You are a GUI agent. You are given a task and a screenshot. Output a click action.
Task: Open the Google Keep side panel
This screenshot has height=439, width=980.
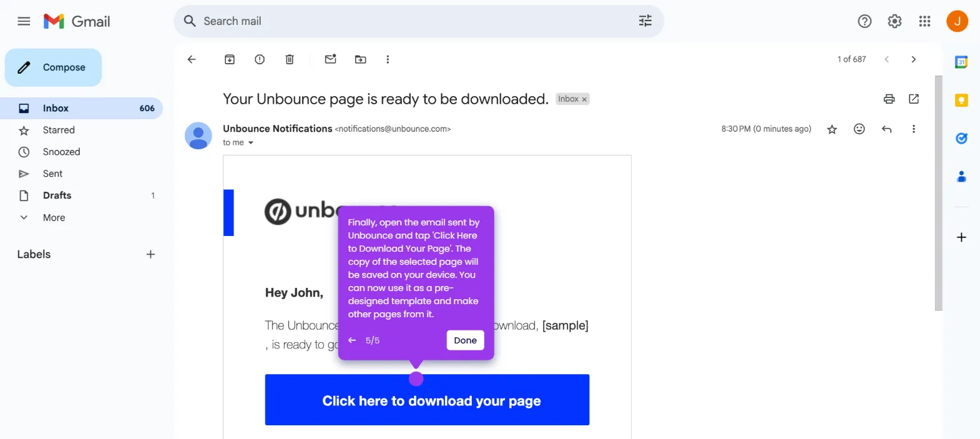pyautogui.click(x=961, y=101)
